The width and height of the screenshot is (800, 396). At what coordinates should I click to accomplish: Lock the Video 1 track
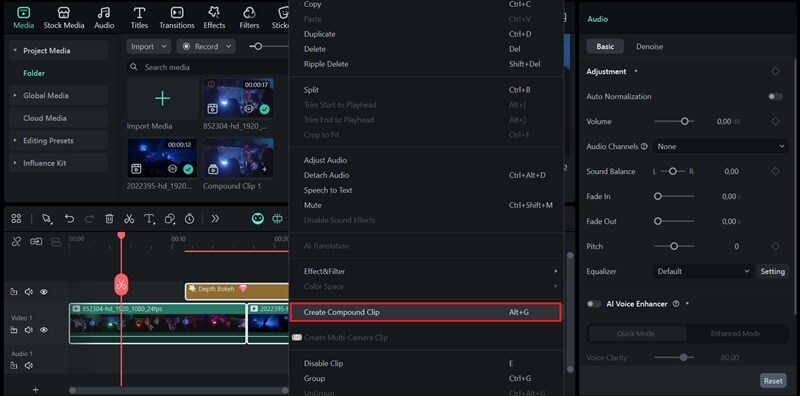point(14,330)
